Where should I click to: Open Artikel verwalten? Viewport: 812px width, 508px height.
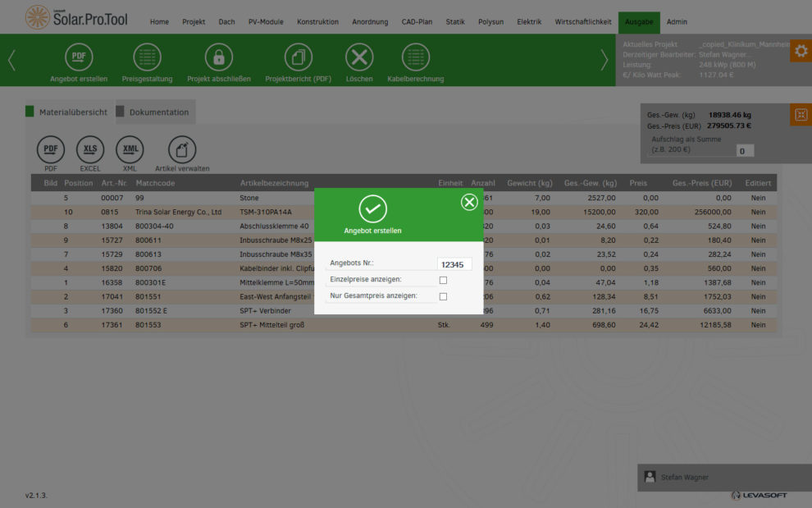point(182,149)
